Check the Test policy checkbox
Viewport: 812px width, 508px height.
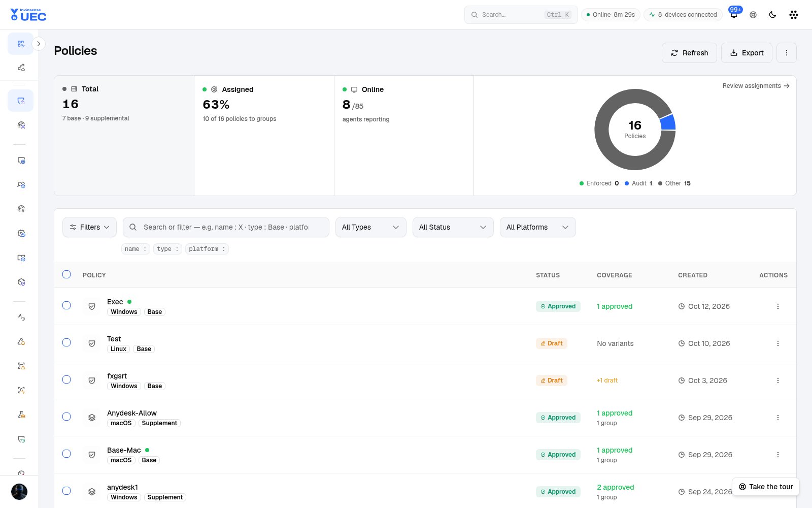(66, 342)
